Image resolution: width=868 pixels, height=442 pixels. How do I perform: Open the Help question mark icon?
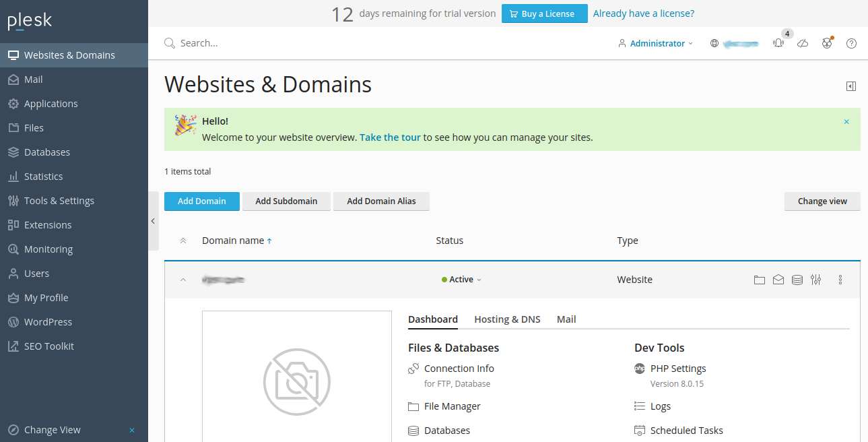click(x=851, y=42)
